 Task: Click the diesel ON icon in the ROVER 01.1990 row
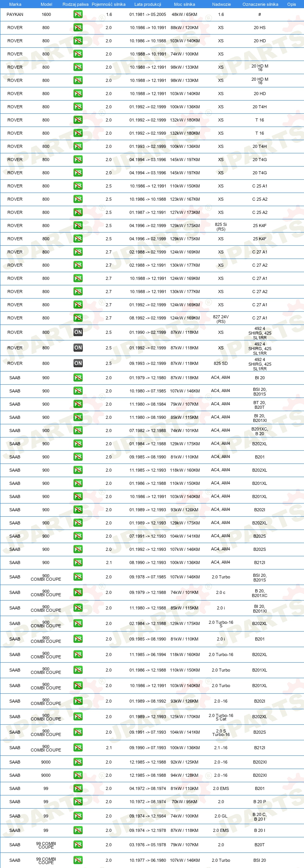[x=78, y=332]
